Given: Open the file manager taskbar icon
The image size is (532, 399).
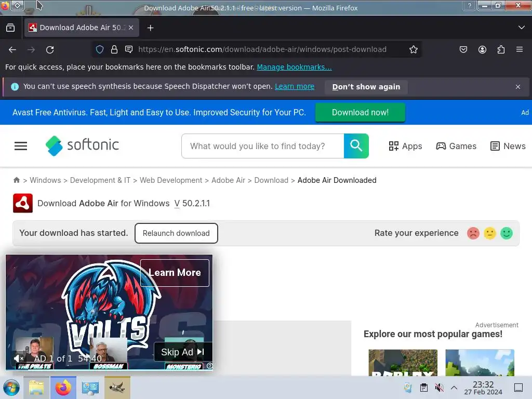Looking at the screenshot, I should click(x=36, y=388).
